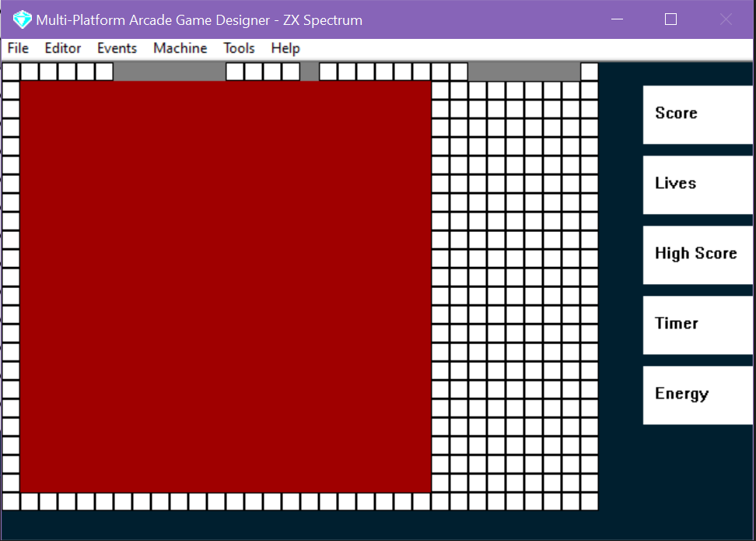Click the red game window area
Screen dimensions: 756x541
tap(226, 286)
